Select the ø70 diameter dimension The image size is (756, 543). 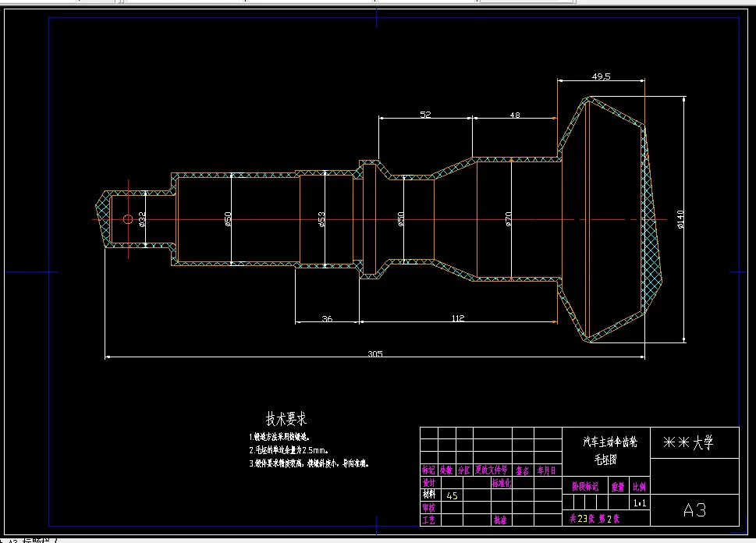click(x=508, y=219)
